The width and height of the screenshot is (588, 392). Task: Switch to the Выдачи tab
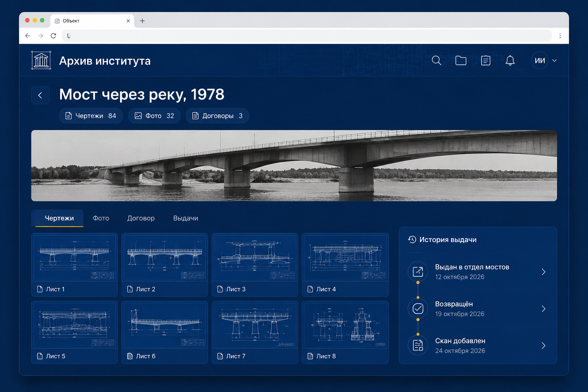186,218
